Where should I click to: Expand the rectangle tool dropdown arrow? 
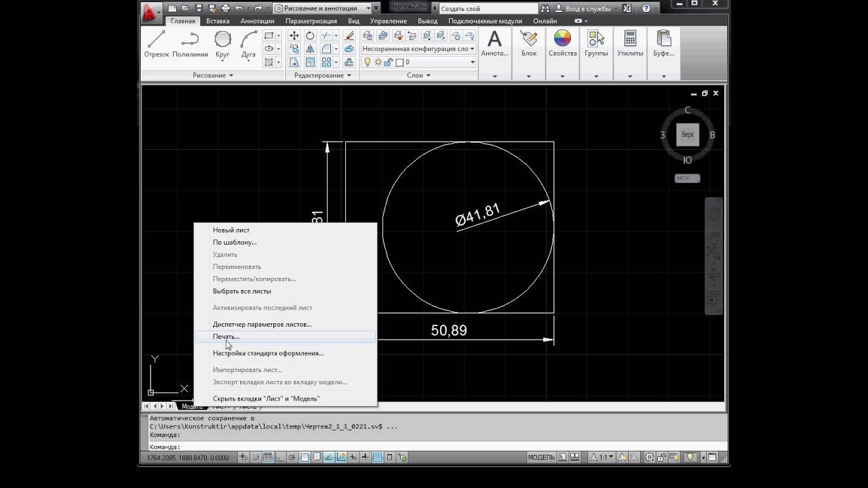tap(278, 36)
